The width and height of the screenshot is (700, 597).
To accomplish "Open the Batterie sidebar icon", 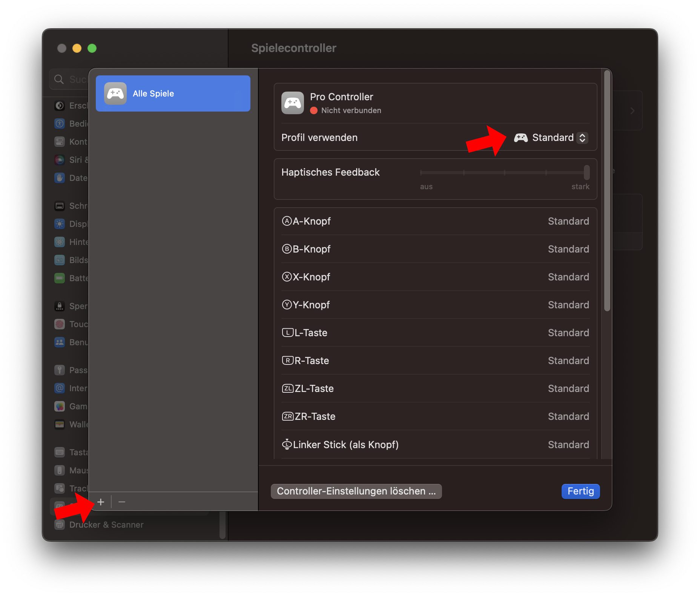I will pos(60,278).
